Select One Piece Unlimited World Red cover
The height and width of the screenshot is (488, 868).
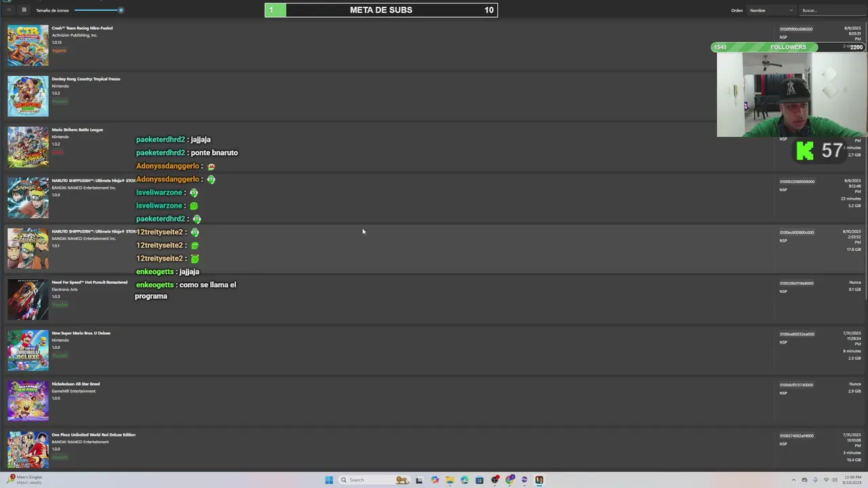coord(28,450)
